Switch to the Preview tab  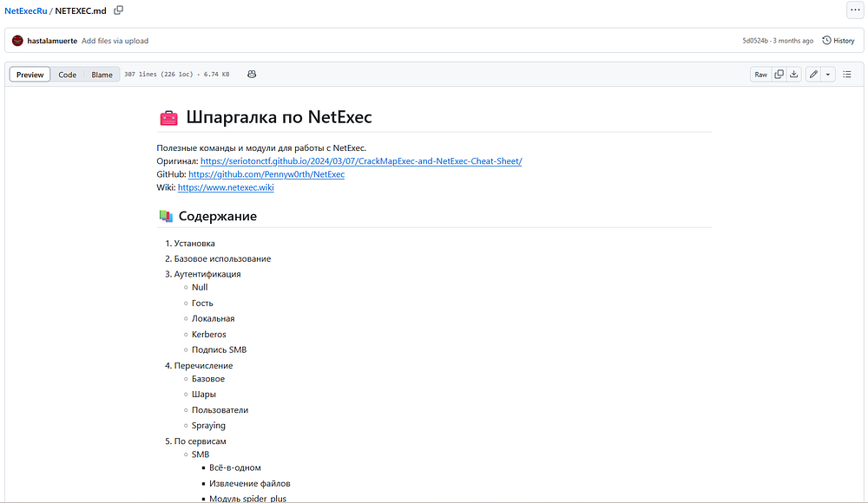click(30, 75)
